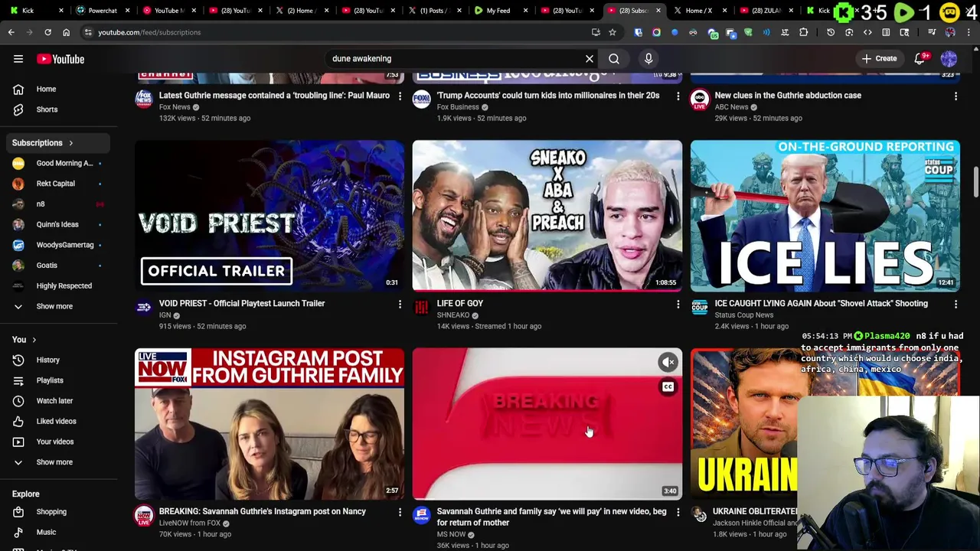
Task: Open options menu for VOID PRIEST trailer
Action: (x=400, y=305)
